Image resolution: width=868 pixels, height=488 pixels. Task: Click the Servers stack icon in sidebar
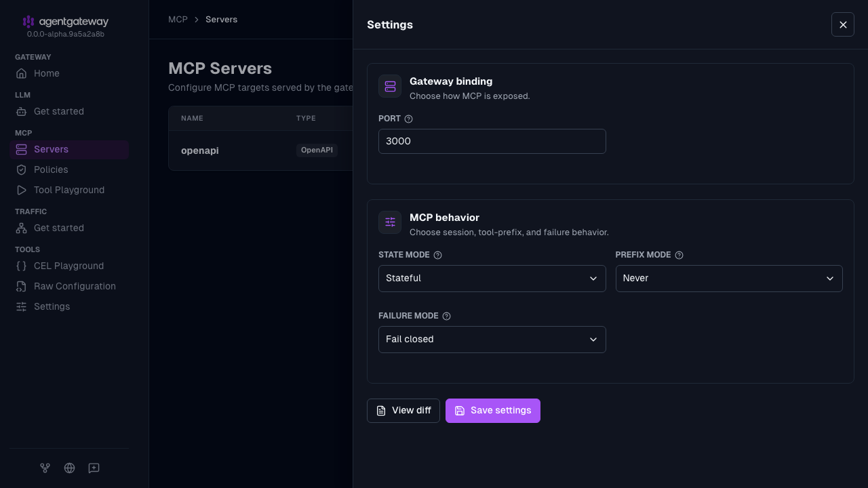point(22,149)
